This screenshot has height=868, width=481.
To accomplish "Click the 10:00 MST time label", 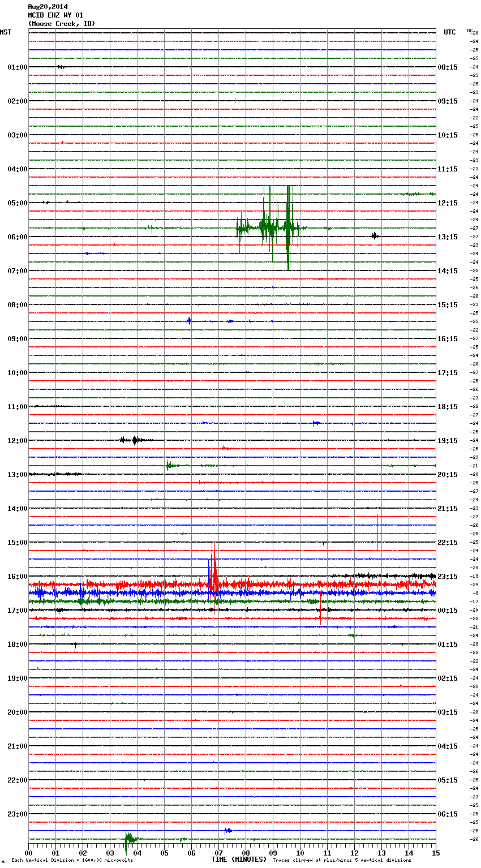I will [18, 373].
